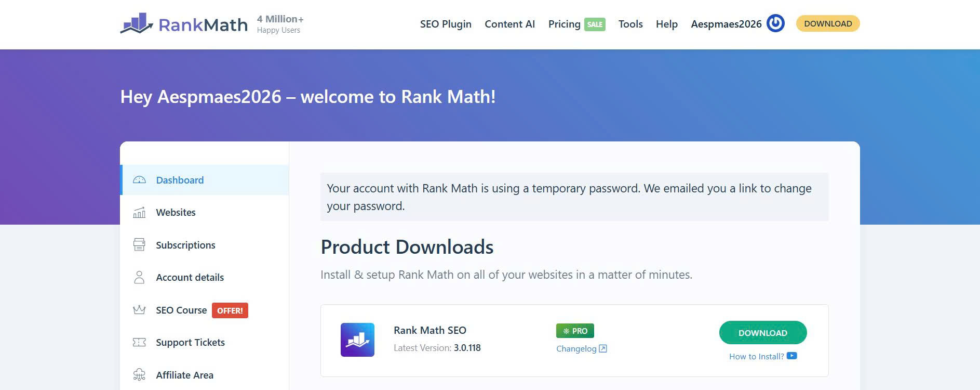Click the Affiliate Area network icon

pos(139,375)
